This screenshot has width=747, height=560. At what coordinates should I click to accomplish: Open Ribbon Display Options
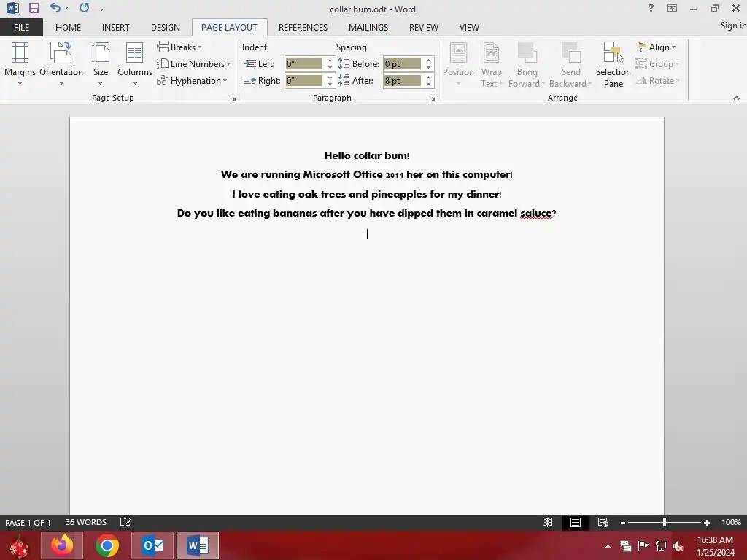click(x=672, y=8)
